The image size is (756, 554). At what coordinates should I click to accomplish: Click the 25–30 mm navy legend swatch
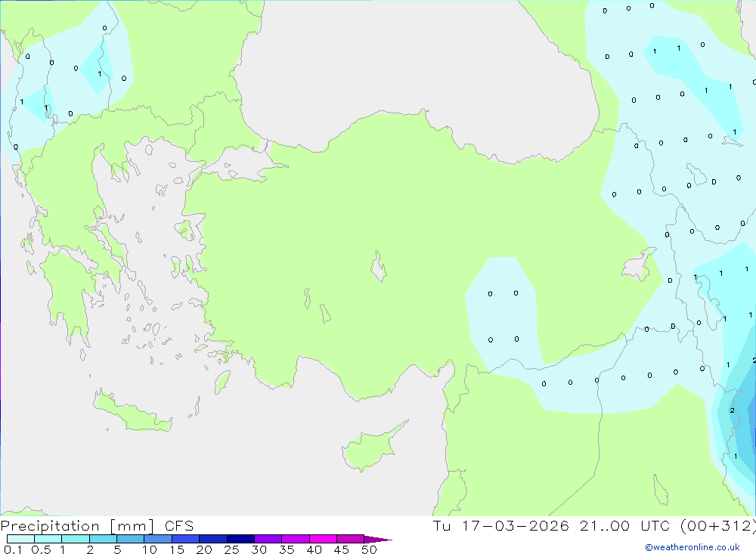(x=240, y=539)
